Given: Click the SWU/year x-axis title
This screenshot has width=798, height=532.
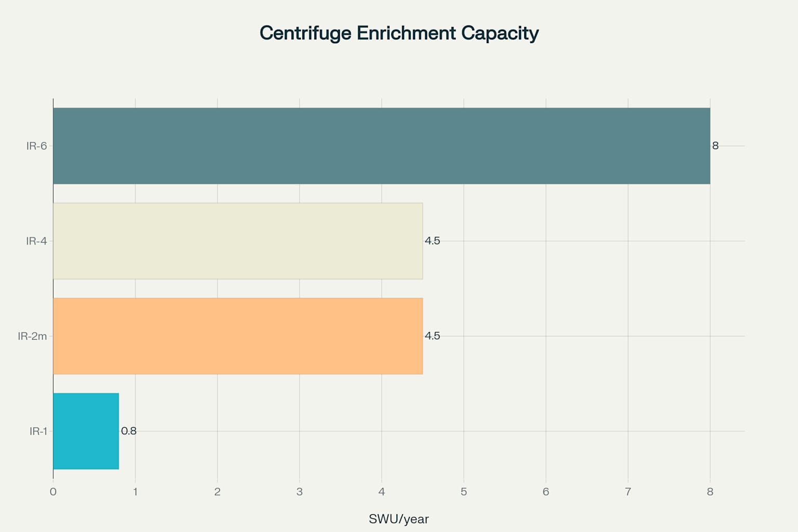Looking at the screenshot, I should click(399, 519).
